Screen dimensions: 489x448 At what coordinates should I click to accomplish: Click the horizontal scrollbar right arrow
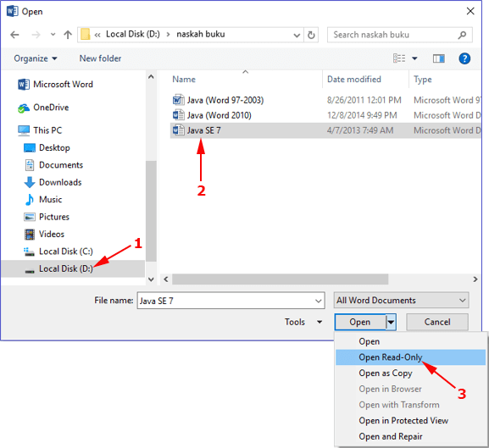475,279
